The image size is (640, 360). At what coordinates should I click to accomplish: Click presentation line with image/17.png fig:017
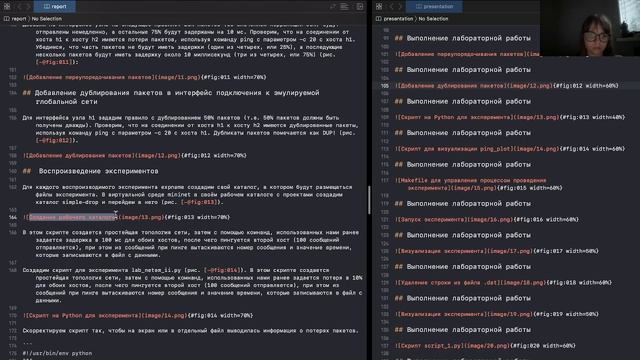[x=496, y=251]
